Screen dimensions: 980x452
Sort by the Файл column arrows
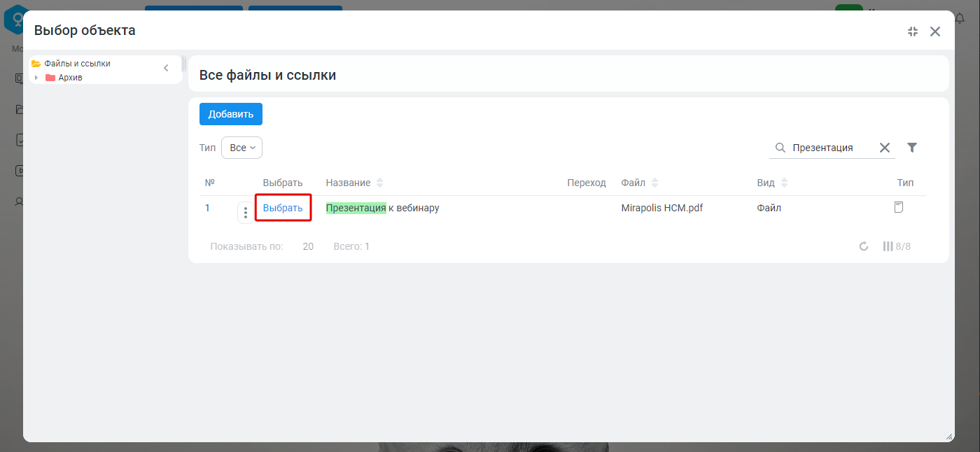[654, 183]
